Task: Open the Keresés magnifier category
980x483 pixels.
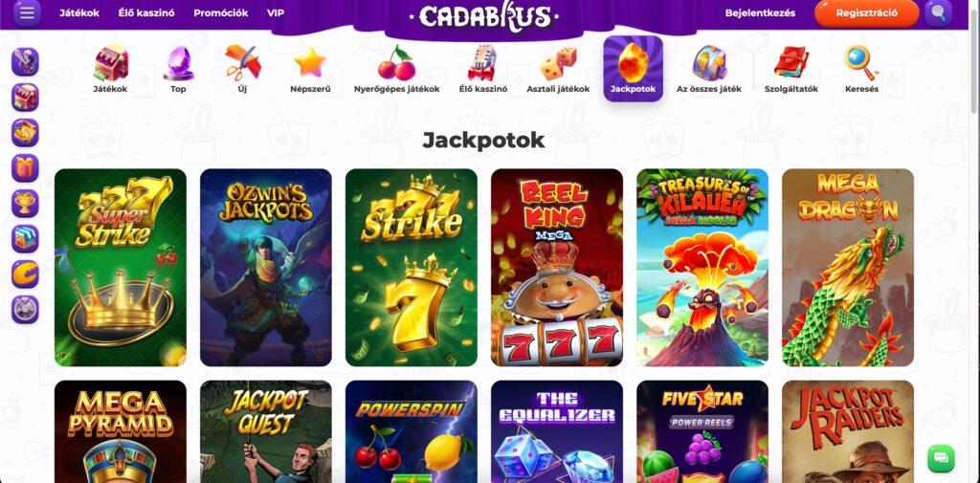Action: [x=861, y=70]
